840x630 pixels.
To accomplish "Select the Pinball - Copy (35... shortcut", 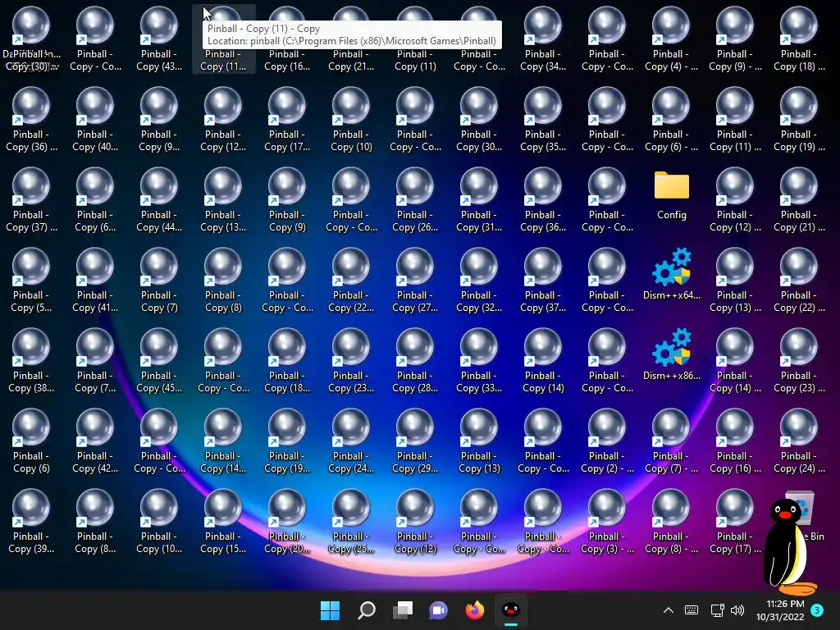I will pyautogui.click(x=543, y=120).
